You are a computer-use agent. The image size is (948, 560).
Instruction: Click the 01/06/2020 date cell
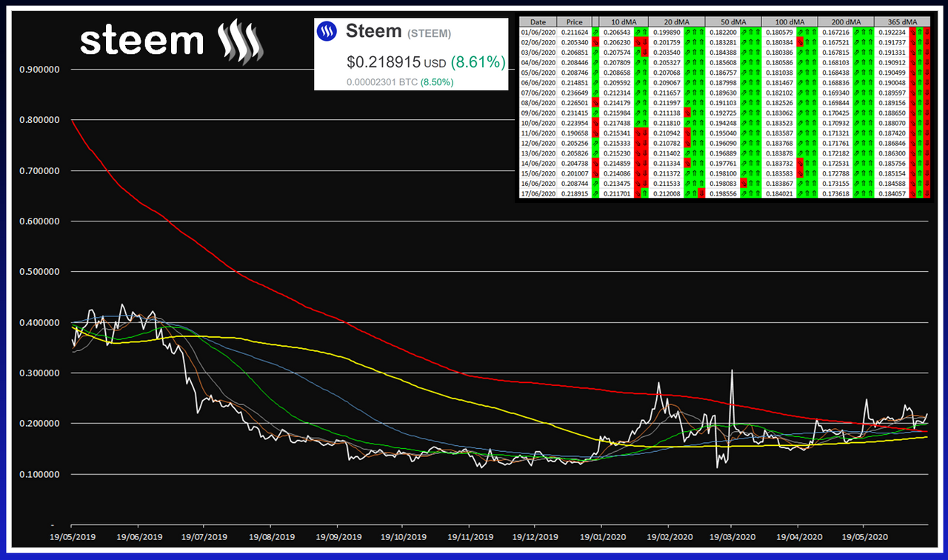(x=538, y=33)
